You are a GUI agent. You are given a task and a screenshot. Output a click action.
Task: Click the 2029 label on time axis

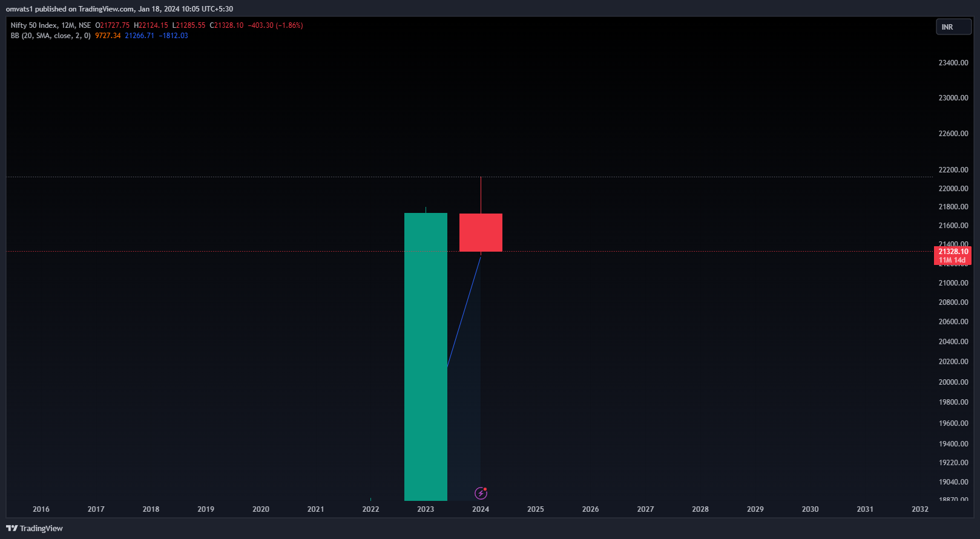pos(755,509)
